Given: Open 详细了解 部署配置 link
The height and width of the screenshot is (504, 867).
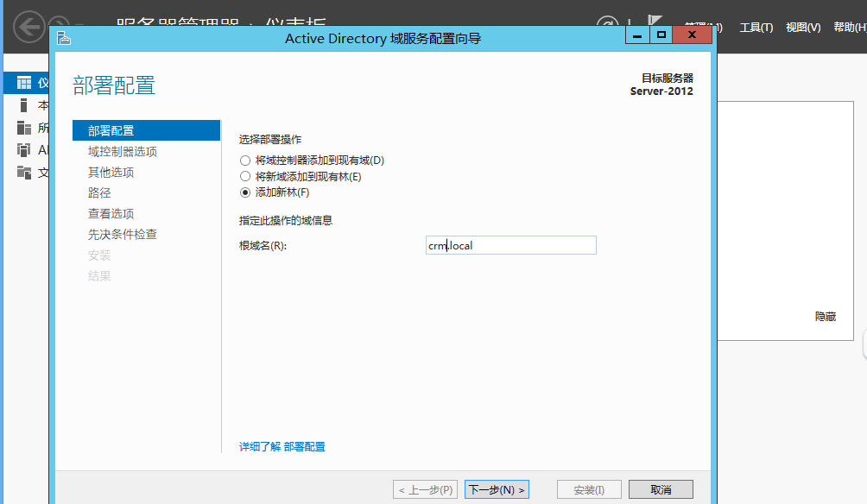Looking at the screenshot, I should (x=282, y=446).
